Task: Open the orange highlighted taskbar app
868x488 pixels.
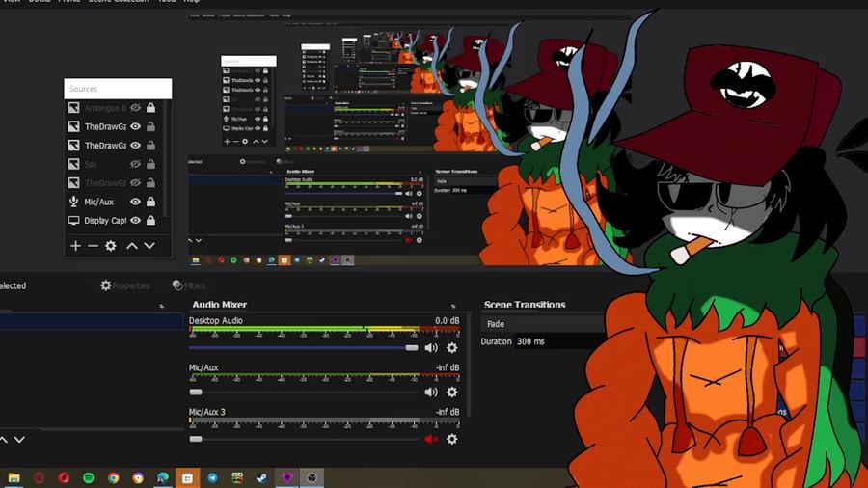Action: [188, 478]
